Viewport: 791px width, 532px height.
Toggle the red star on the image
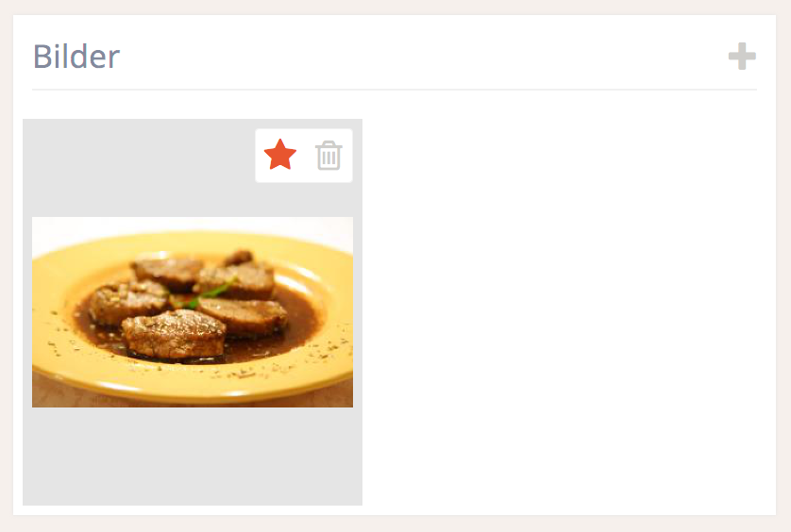[280, 155]
